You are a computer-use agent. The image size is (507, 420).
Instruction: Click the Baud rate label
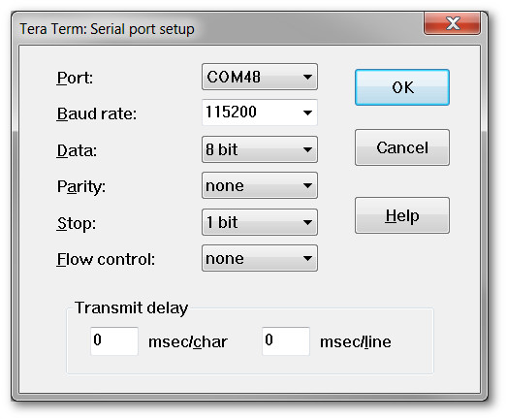(x=97, y=113)
